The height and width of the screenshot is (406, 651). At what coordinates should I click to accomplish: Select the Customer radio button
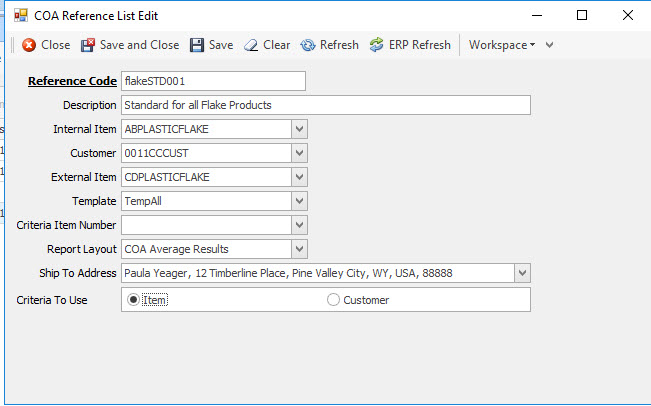tap(333, 300)
